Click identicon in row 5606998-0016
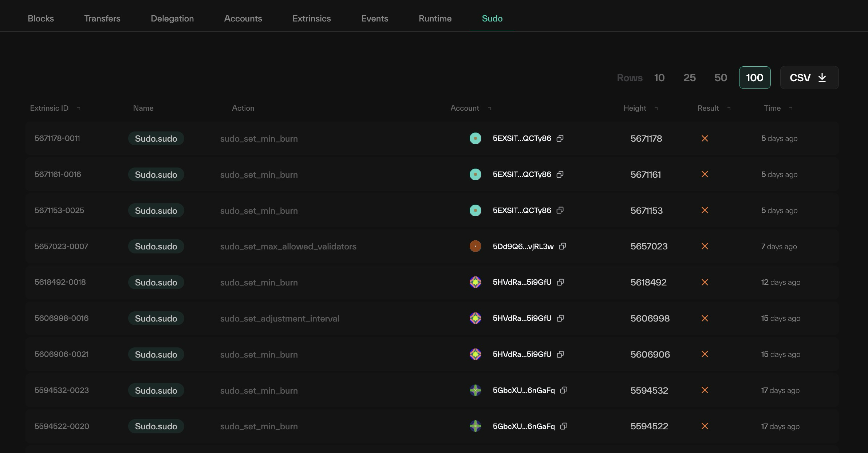Viewport: 868px width, 453px height. pyautogui.click(x=475, y=318)
